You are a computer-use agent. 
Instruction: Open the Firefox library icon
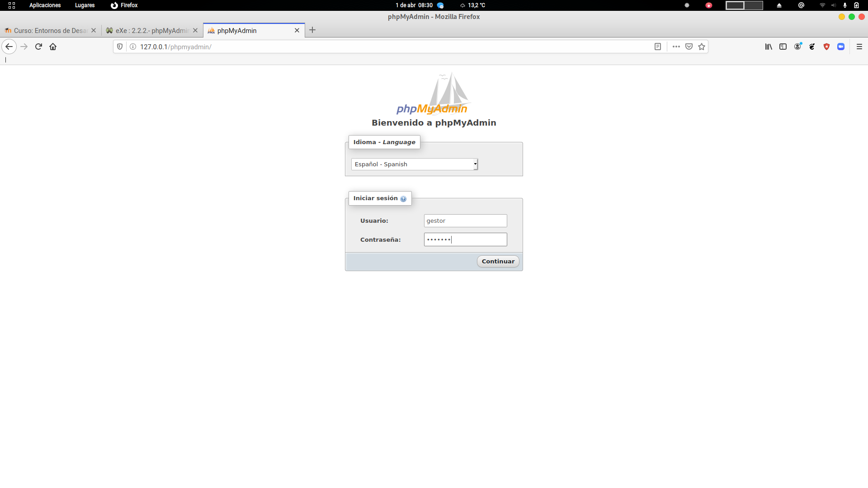(x=769, y=47)
